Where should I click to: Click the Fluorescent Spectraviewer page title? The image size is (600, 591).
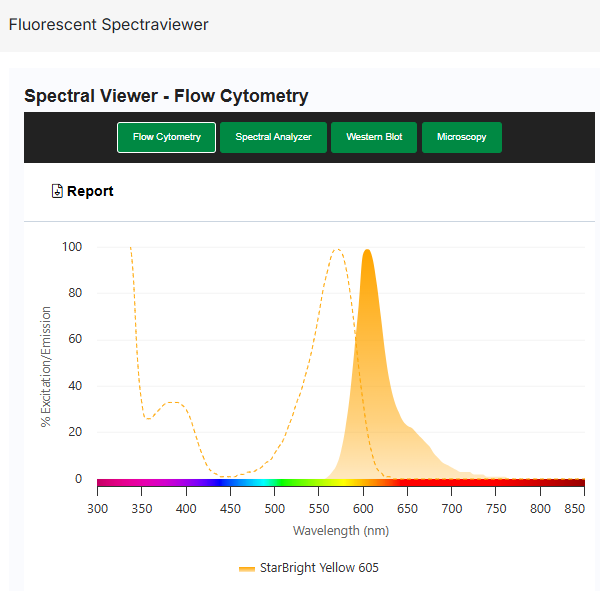tap(108, 24)
